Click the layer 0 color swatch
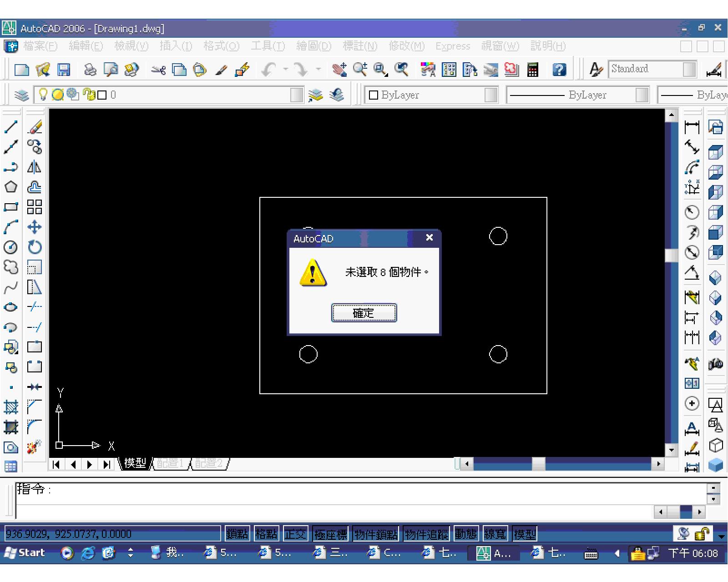Image resolution: width=728 pixels, height=582 pixels. click(102, 95)
